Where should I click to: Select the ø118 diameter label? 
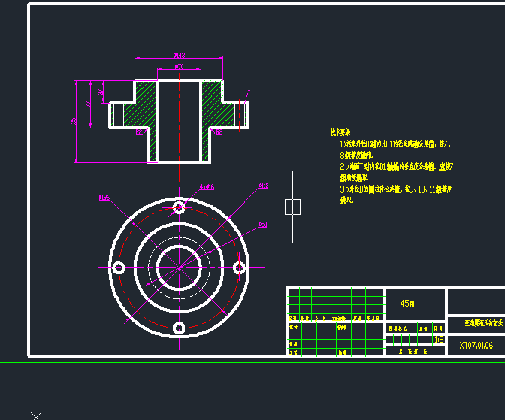point(263,186)
